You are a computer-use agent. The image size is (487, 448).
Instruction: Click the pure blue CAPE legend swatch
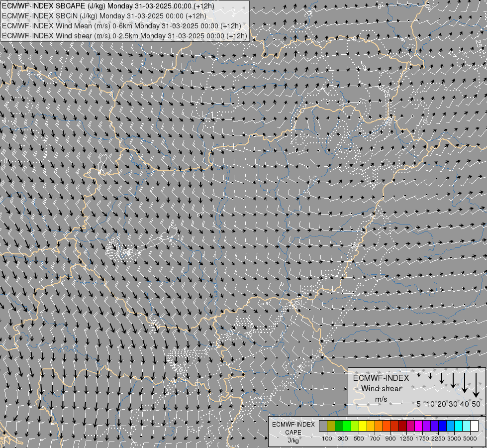(442, 426)
